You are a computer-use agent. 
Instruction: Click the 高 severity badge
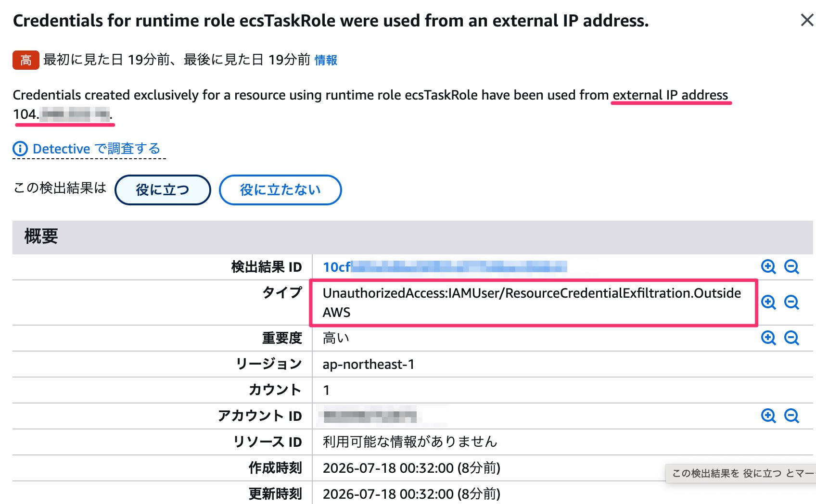pos(26,60)
